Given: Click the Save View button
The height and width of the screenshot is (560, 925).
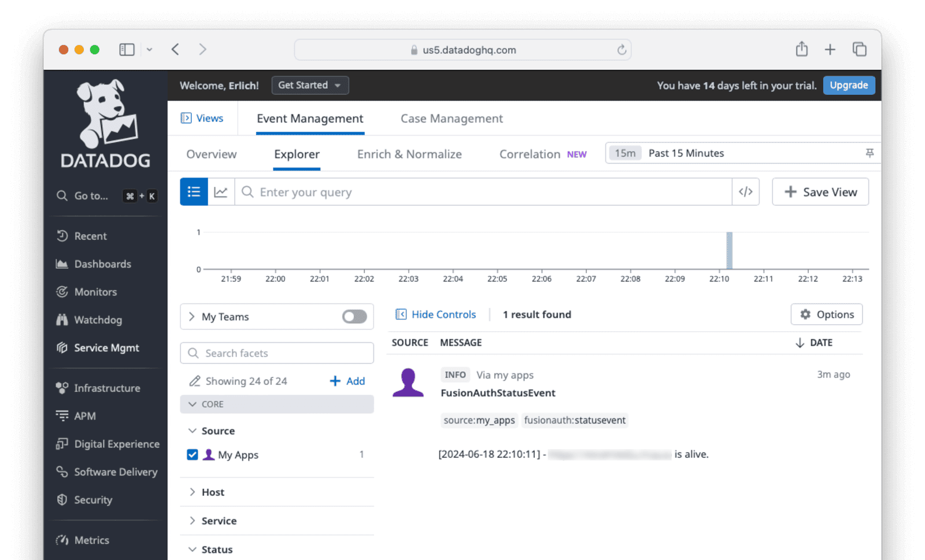Looking at the screenshot, I should pos(820,192).
